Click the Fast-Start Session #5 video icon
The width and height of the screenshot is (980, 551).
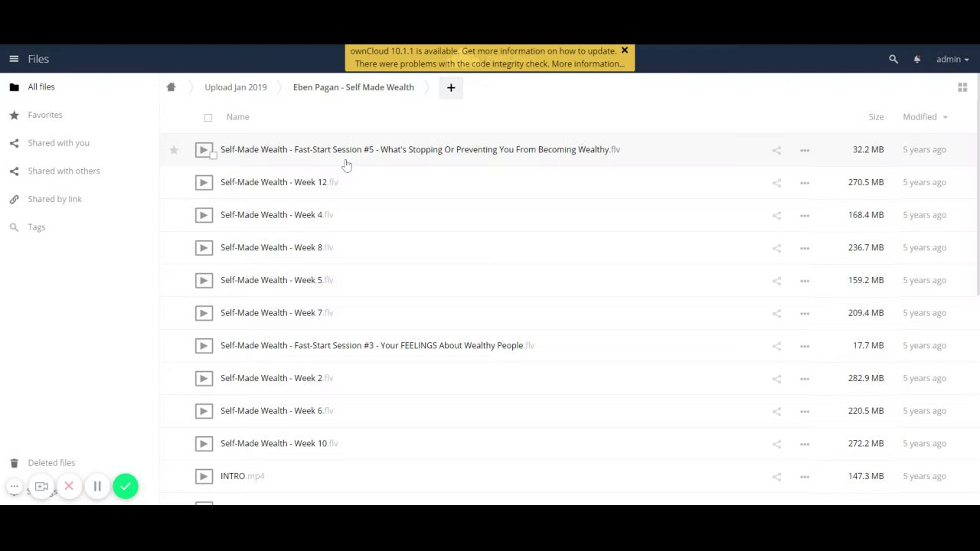point(204,150)
